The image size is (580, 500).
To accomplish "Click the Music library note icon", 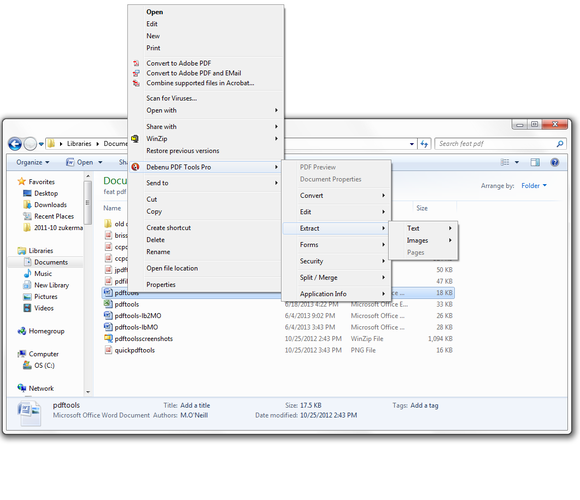I will (27, 273).
